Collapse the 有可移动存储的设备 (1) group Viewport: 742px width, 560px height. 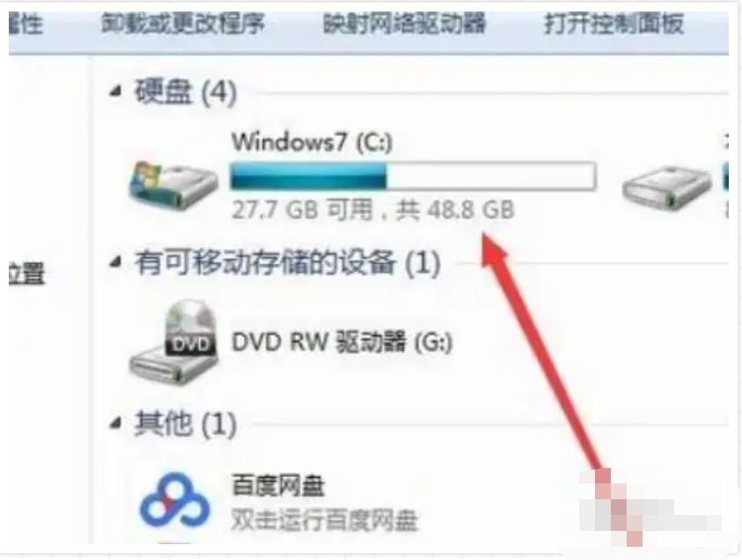(115, 262)
